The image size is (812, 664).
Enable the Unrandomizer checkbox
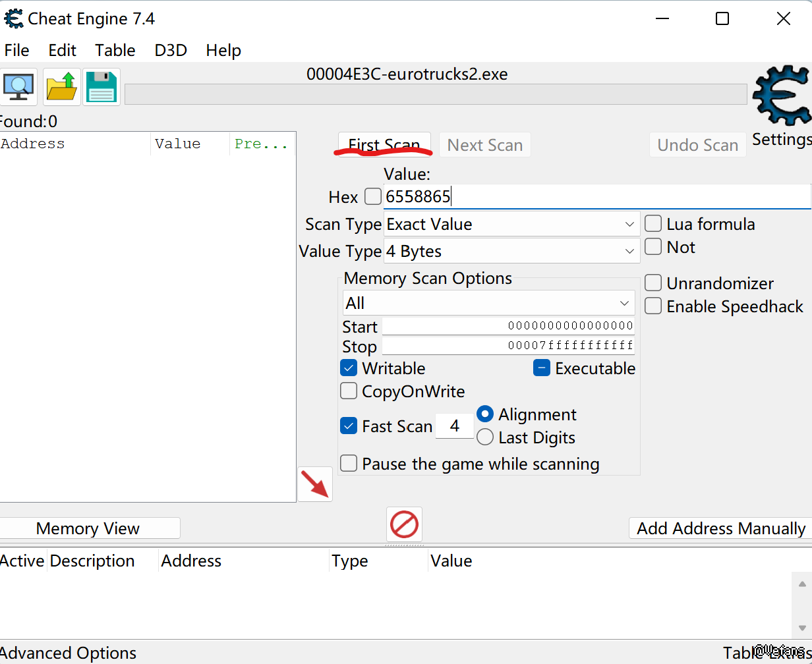click(x=653, y=283)
